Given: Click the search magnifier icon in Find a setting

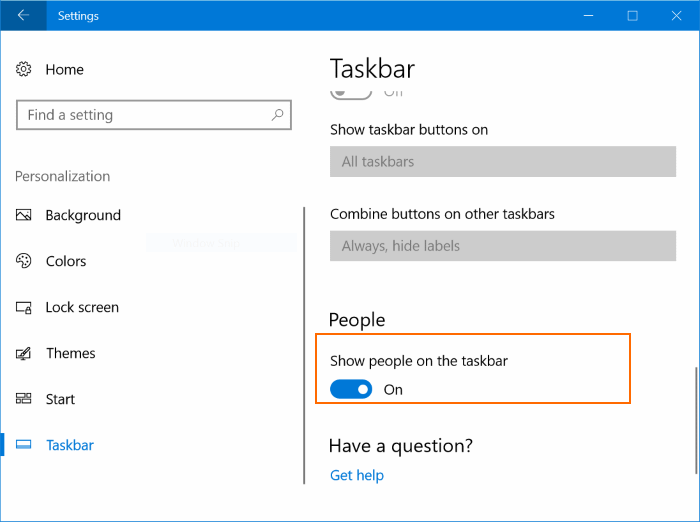Looking at the screenshot, I should (277, 115).
